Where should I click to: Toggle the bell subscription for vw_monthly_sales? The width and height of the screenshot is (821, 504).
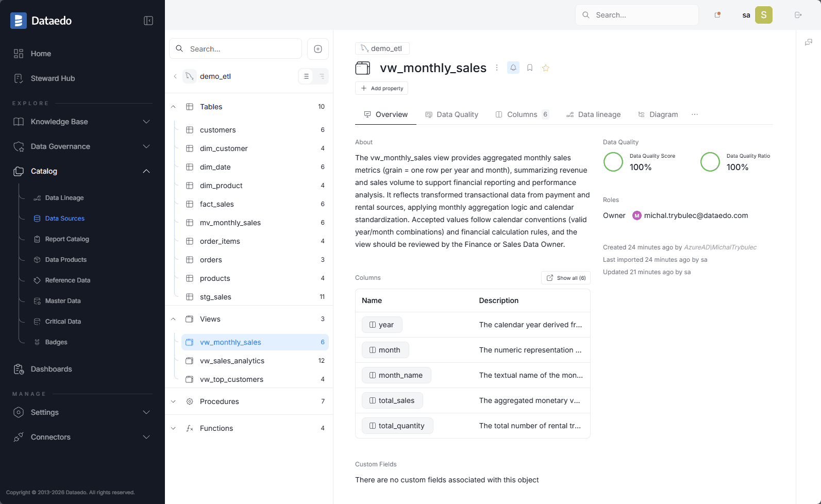click(513, 68)
